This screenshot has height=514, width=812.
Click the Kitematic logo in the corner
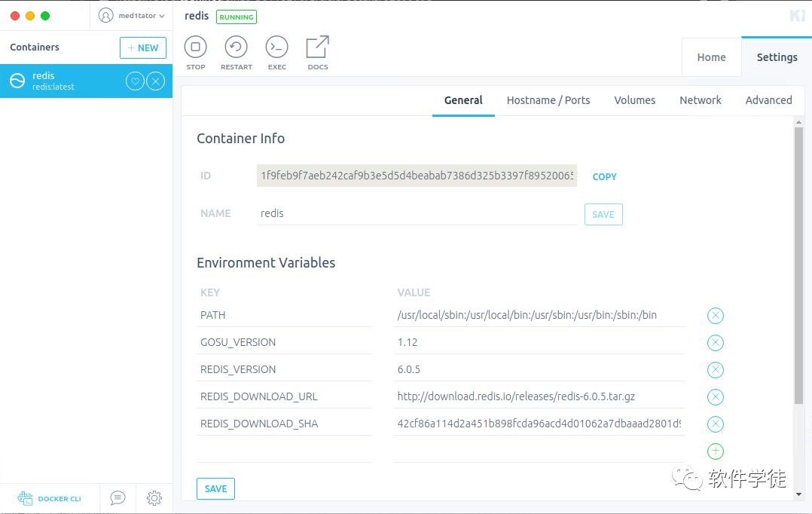point(797,16)
